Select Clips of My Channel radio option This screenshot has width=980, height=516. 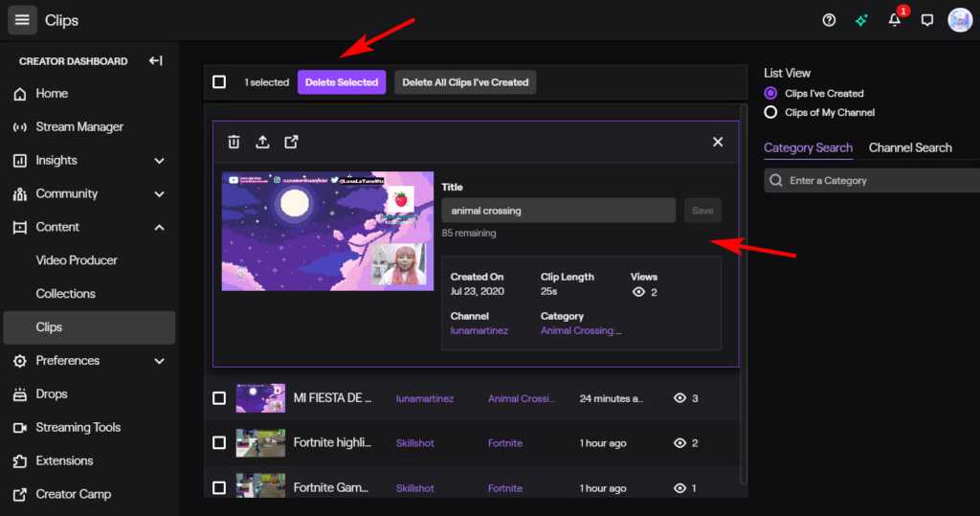coord(770,112)
